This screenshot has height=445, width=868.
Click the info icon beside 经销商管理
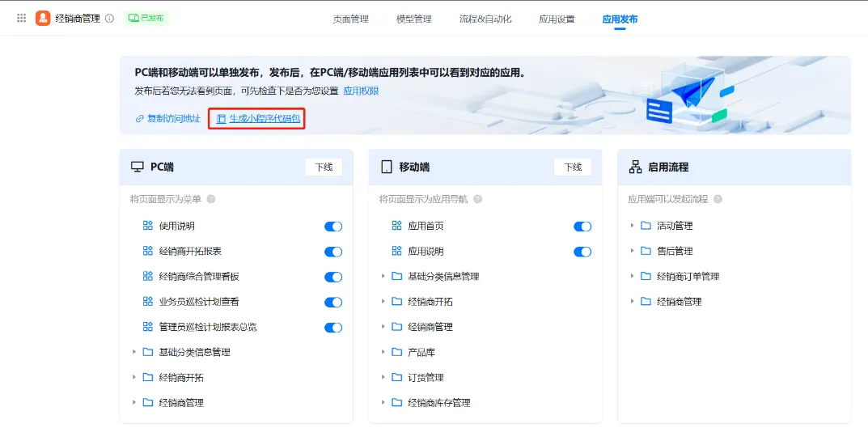pyautogui.click(x=109, y=19)
